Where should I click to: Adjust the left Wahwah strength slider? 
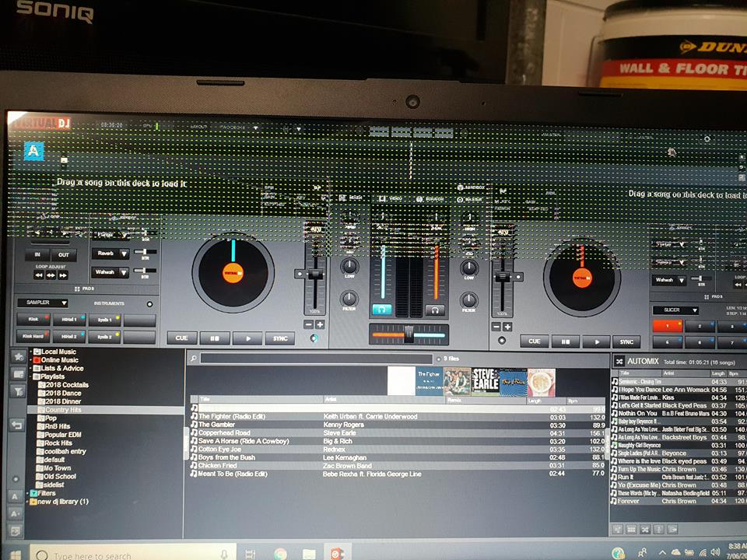(x=145, y=271)
